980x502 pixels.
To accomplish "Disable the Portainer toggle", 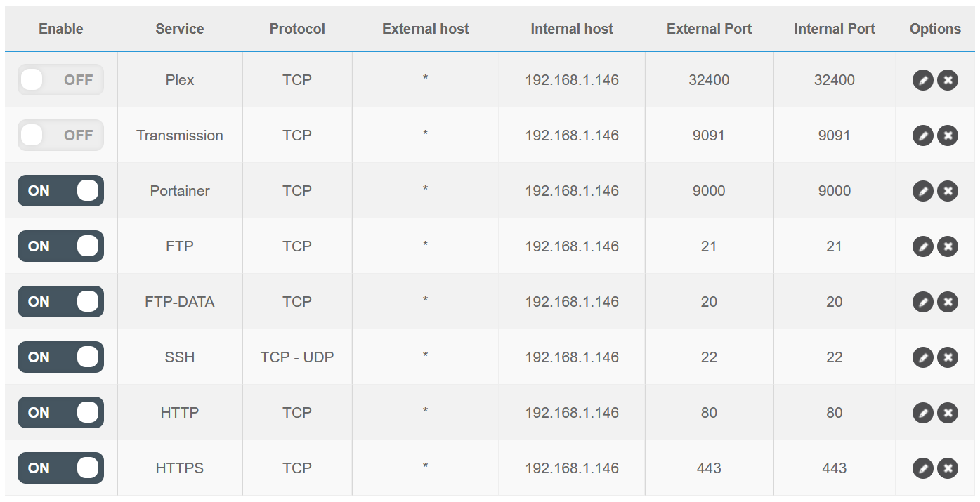I will [60, 191].
